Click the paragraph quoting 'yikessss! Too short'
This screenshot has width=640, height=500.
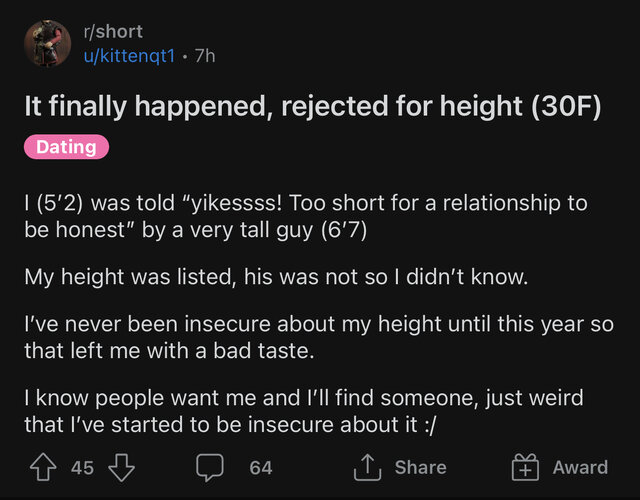coord(305,216)
